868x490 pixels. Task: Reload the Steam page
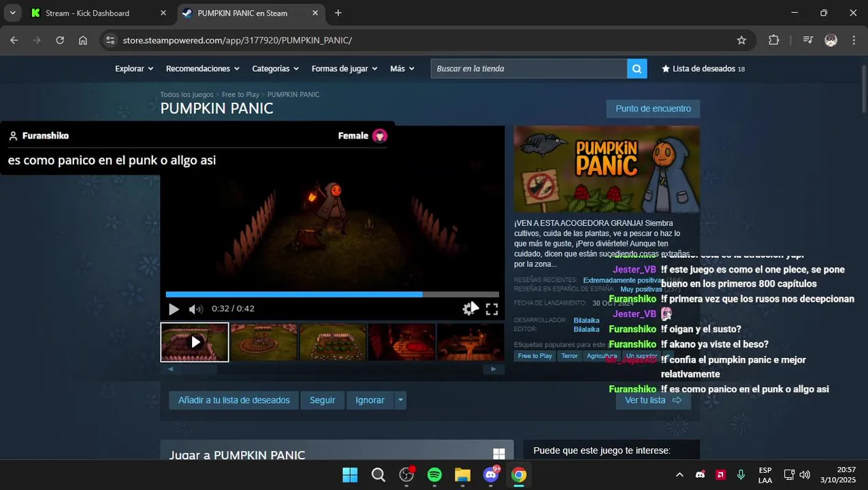point(60,40)
